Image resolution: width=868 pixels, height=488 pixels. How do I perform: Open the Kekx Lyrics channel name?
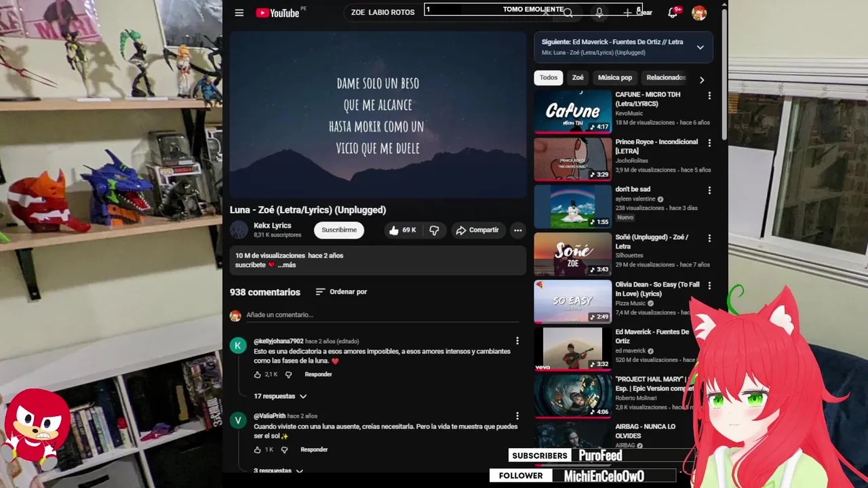tap(272, 226)
